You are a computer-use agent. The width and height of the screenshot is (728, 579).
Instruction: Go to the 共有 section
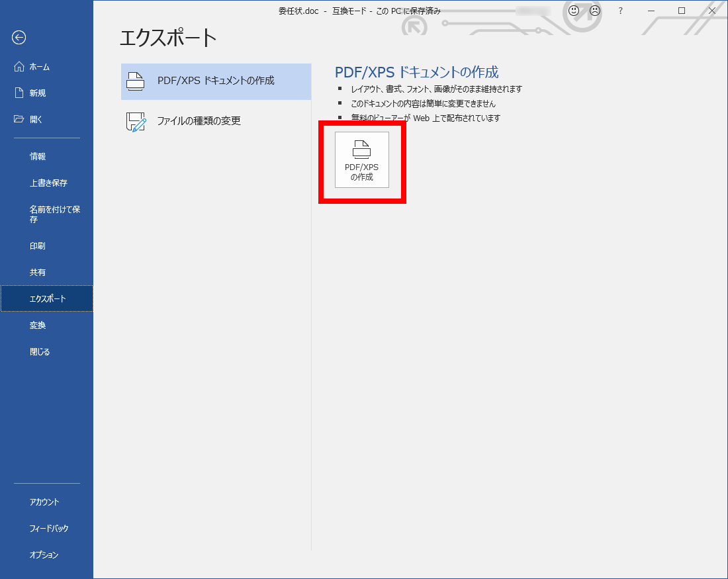click(38, 273)
